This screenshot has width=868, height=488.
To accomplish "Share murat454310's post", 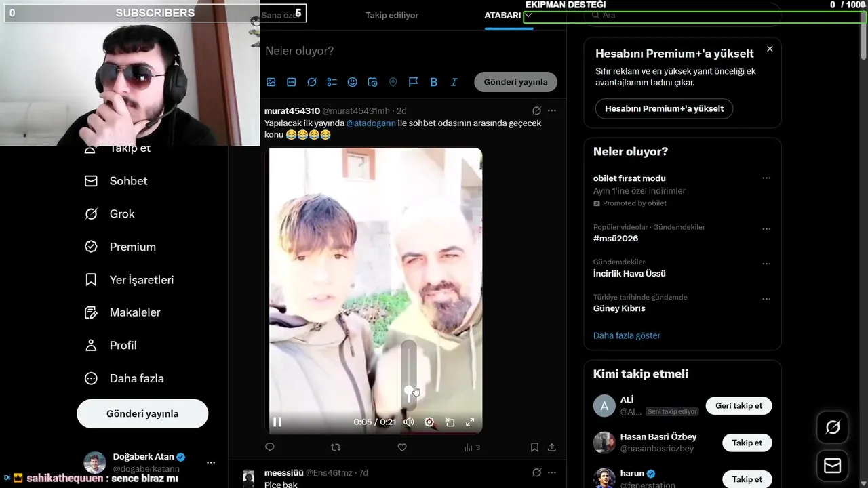I will (x=552, y=447).
